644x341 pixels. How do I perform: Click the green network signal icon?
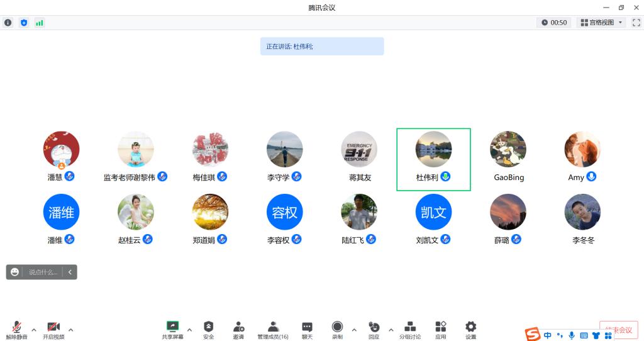click(40, 23)
